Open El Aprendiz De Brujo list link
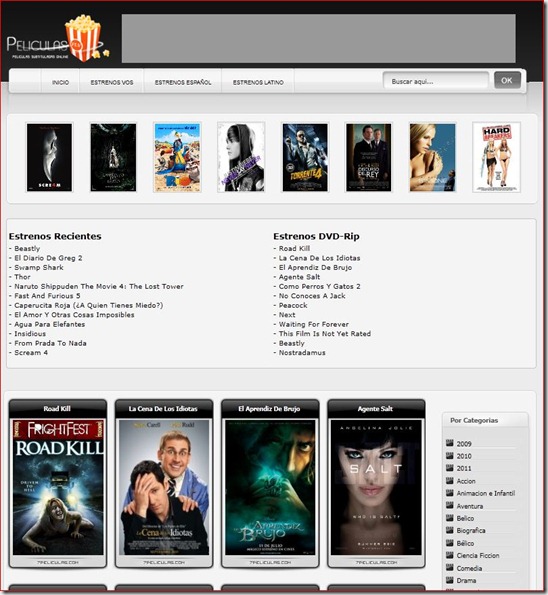Viewport: 548px width, 595px height. click(x=315, y=268)
